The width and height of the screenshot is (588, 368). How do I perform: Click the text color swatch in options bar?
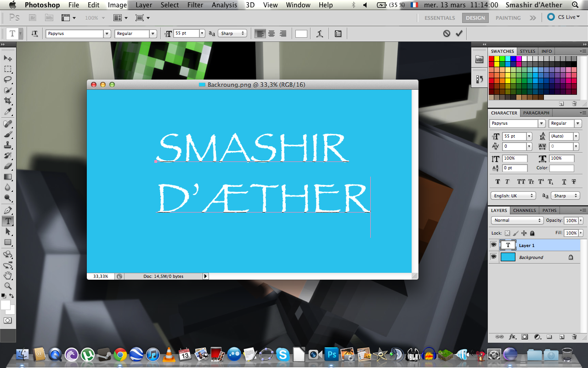point(301,34)
